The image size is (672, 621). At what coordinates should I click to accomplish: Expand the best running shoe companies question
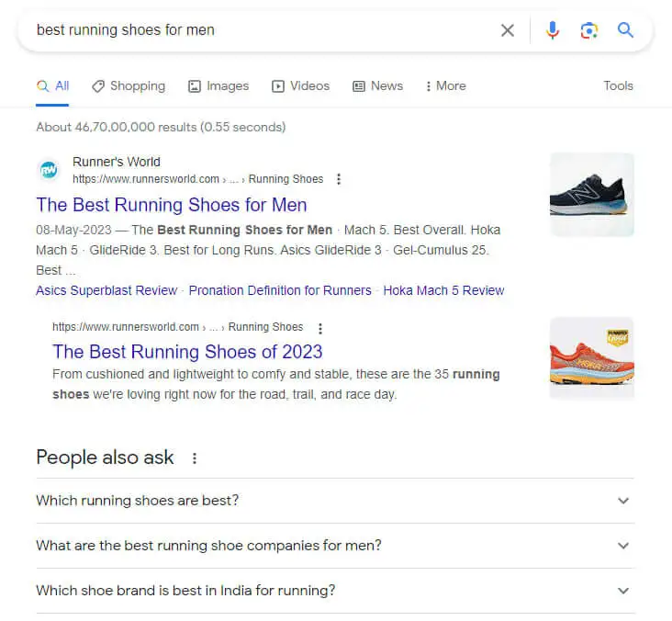tap(335, 546)
